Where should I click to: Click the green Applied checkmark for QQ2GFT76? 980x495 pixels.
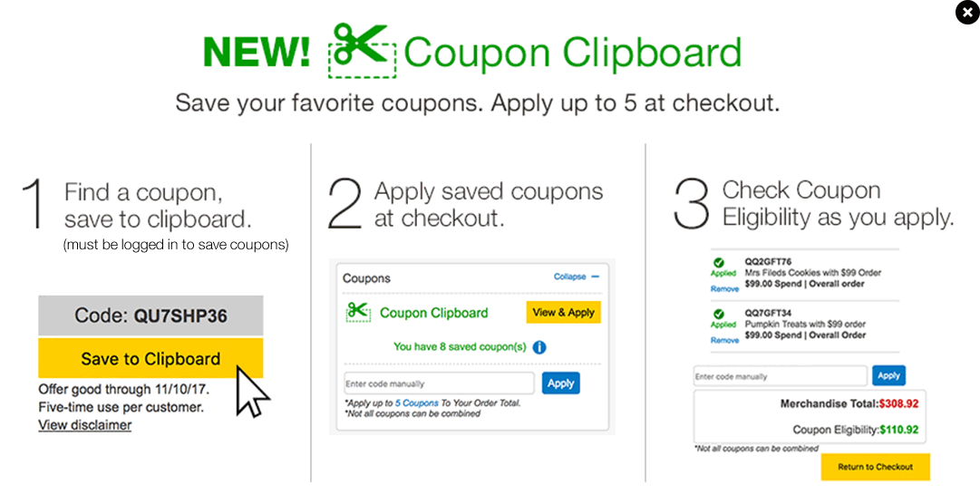[719, 263]
